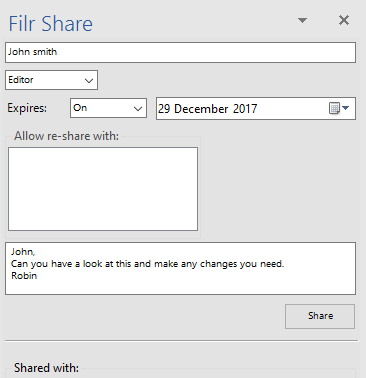Image resolution: width=366 pixels, height=378 pixels.
Task: Open the task pane options arrow
Action: [302, 21]
